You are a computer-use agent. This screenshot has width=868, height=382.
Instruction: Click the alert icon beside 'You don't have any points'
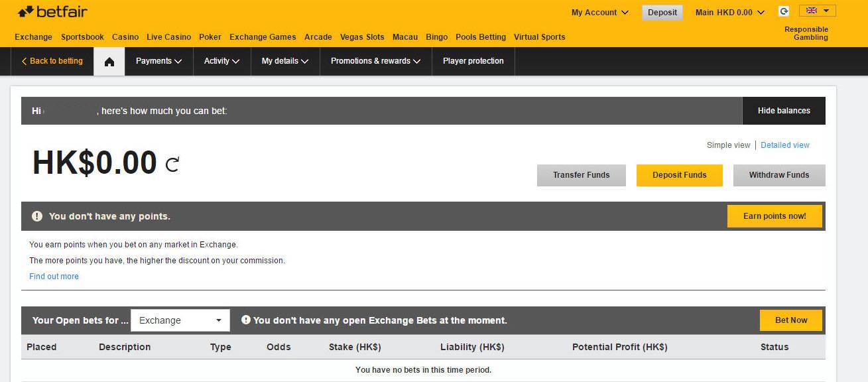(37, 216)
